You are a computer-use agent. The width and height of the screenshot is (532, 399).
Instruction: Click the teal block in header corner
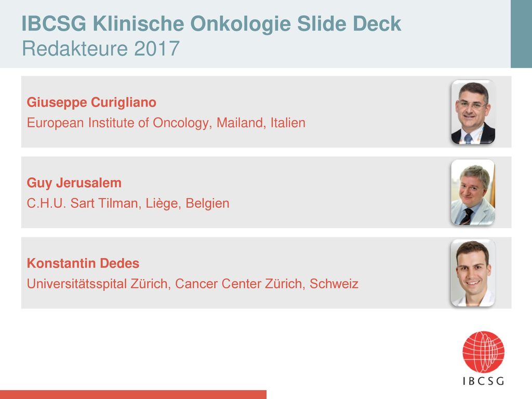(521, 34)
